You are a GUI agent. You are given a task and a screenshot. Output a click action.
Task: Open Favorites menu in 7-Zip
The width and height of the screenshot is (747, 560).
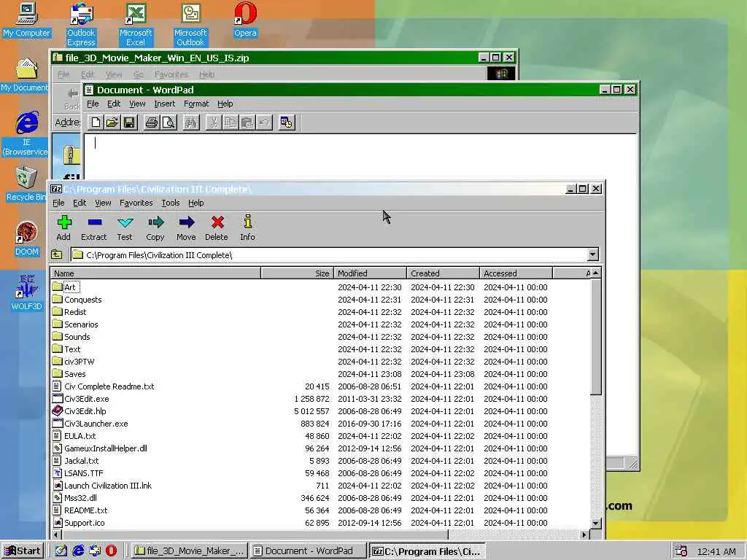click(x=136, y=203)
